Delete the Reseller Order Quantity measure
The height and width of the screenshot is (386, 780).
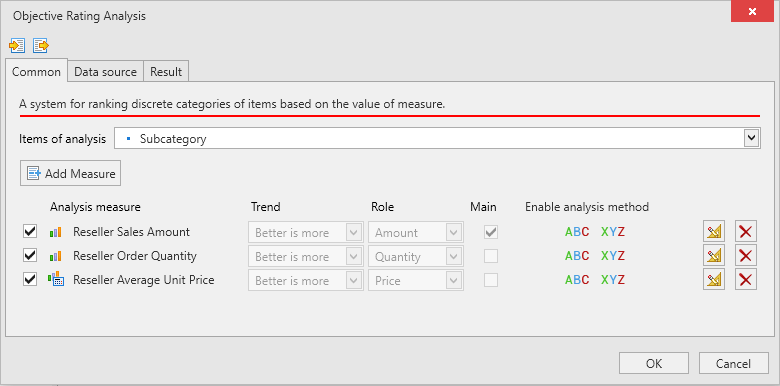tap(746, 255)
